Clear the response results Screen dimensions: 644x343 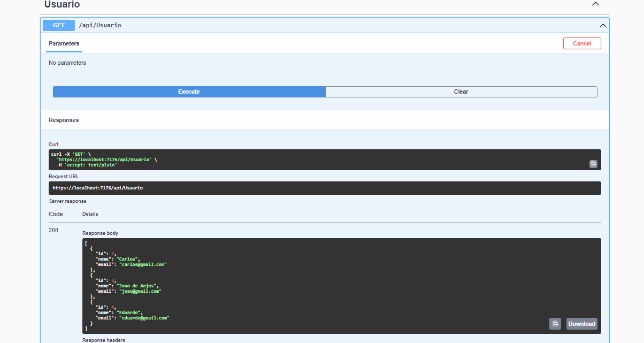click(461, 92)
